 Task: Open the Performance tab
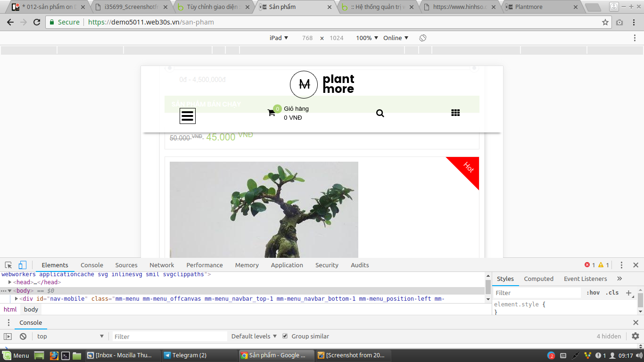tap(205, 265)
